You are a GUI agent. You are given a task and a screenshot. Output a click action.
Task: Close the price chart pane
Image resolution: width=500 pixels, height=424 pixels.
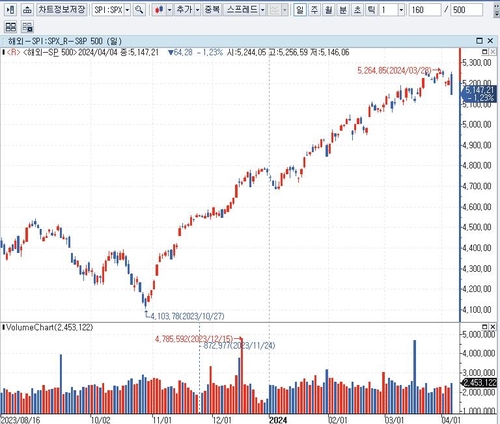coord(492,52)
